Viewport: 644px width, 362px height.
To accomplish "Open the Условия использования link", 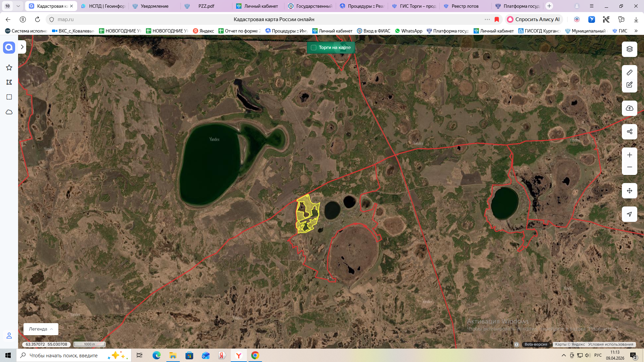I will tap(610, 344).
